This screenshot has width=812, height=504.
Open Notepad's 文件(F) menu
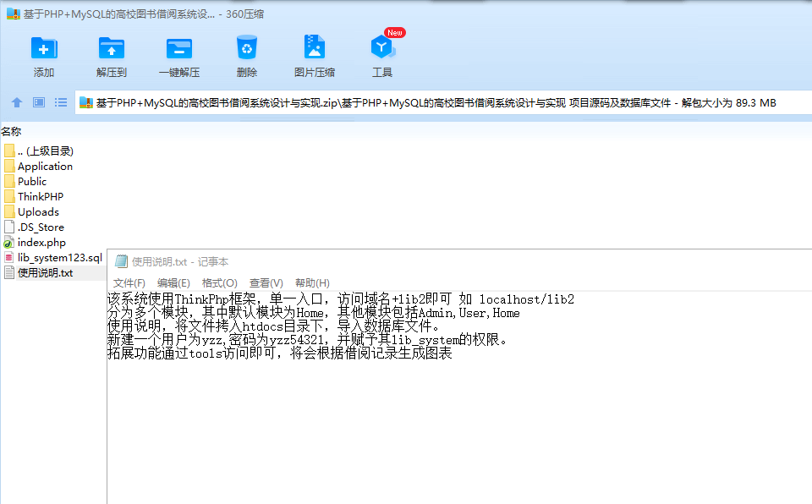click(129, 282)
